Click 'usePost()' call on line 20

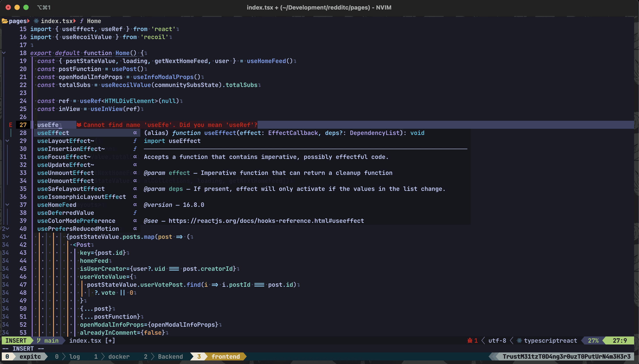click(127, 69)
